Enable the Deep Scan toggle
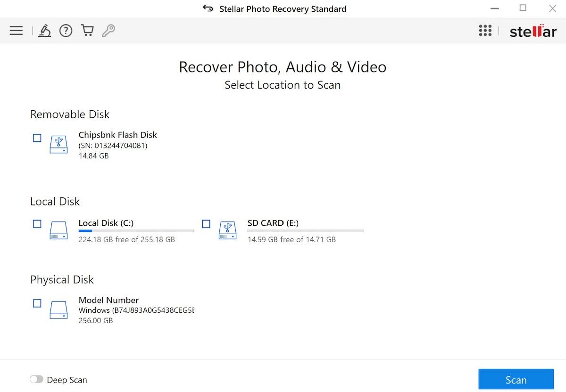 tap(36, 379)
